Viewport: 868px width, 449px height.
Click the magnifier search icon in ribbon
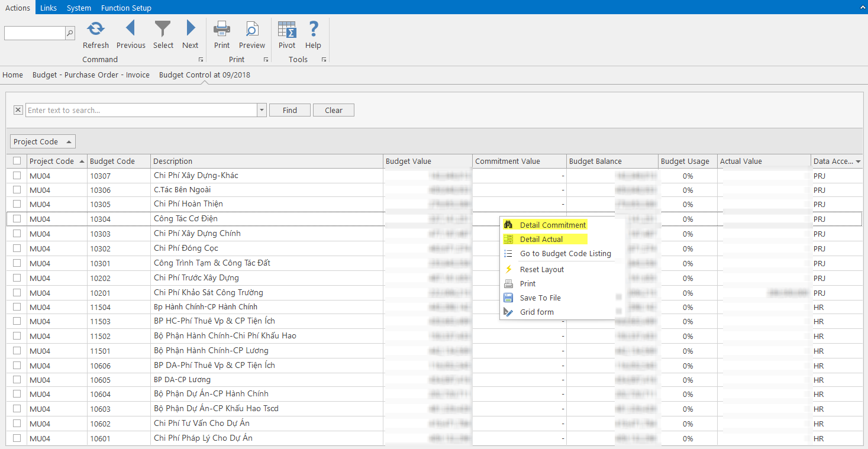click(x=70, y=33)
